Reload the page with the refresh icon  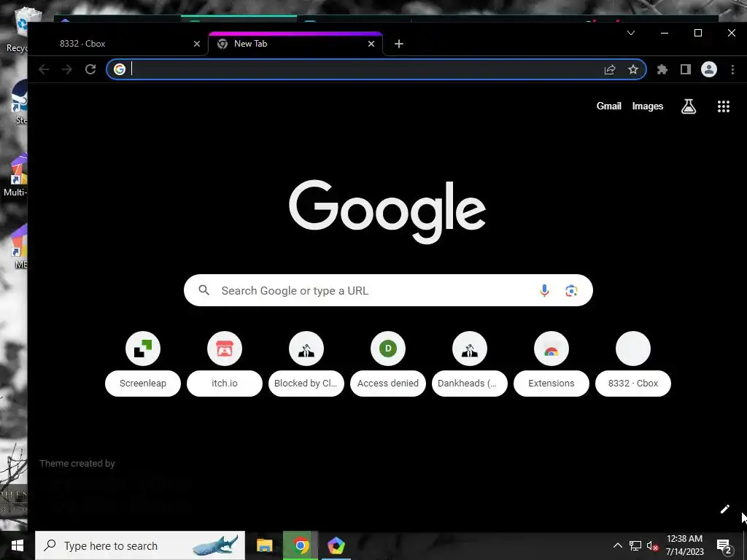tap(90, 69)
